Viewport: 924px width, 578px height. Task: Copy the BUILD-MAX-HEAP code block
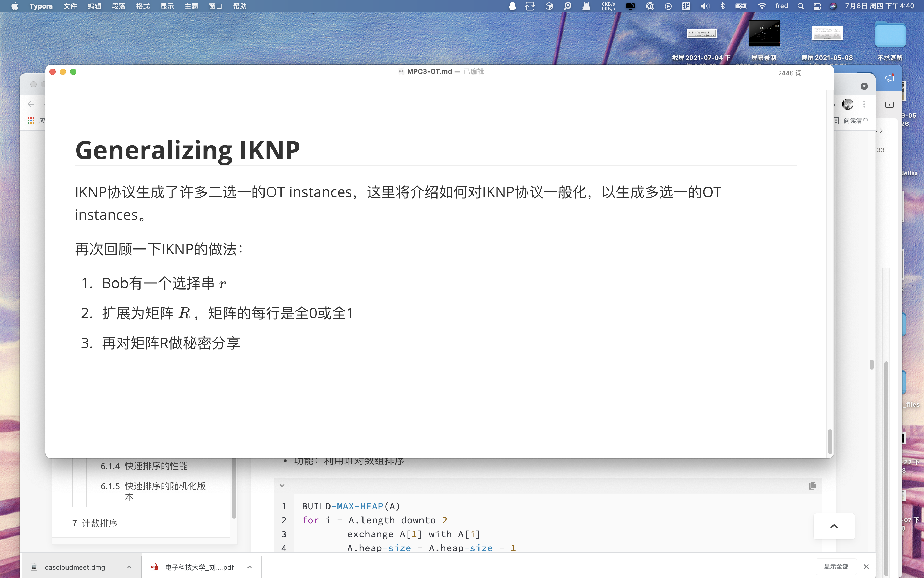click(812, 486)
